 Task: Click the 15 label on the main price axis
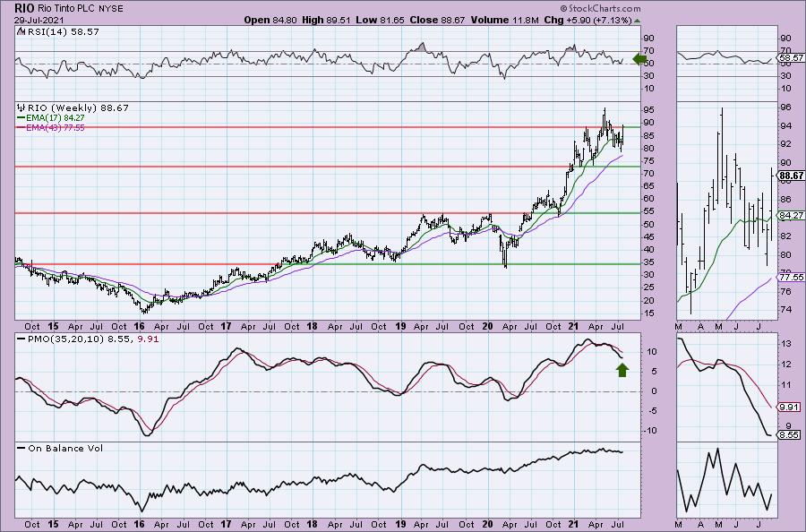(x=649, y=313)
